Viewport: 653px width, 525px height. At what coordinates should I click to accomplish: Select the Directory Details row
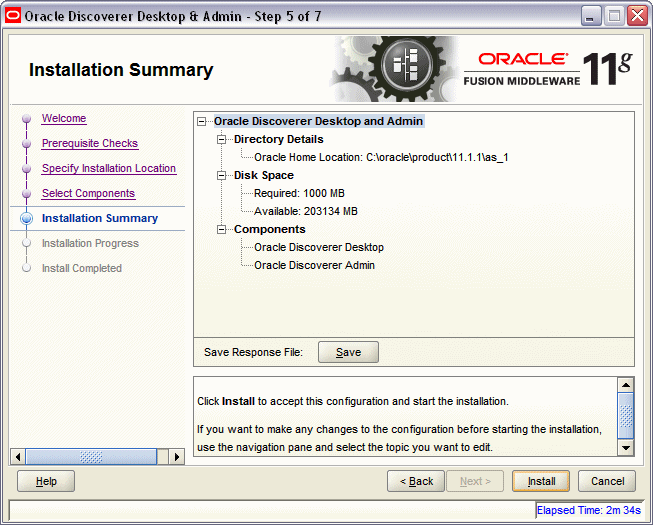click(x=279, y=139)
